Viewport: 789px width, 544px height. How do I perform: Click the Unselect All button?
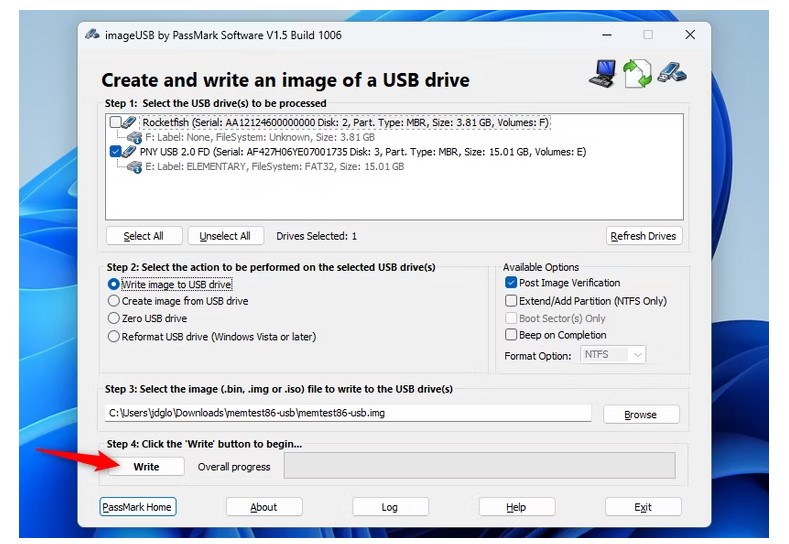[225, 236]
